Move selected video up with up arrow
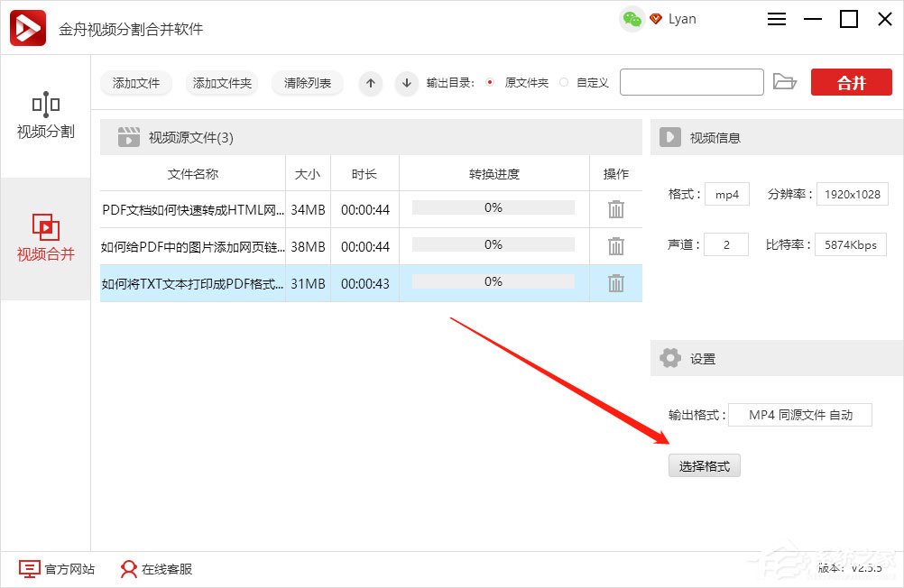This screenshot has width=904, height=588. pyautogui.click(x=370, y=83)
